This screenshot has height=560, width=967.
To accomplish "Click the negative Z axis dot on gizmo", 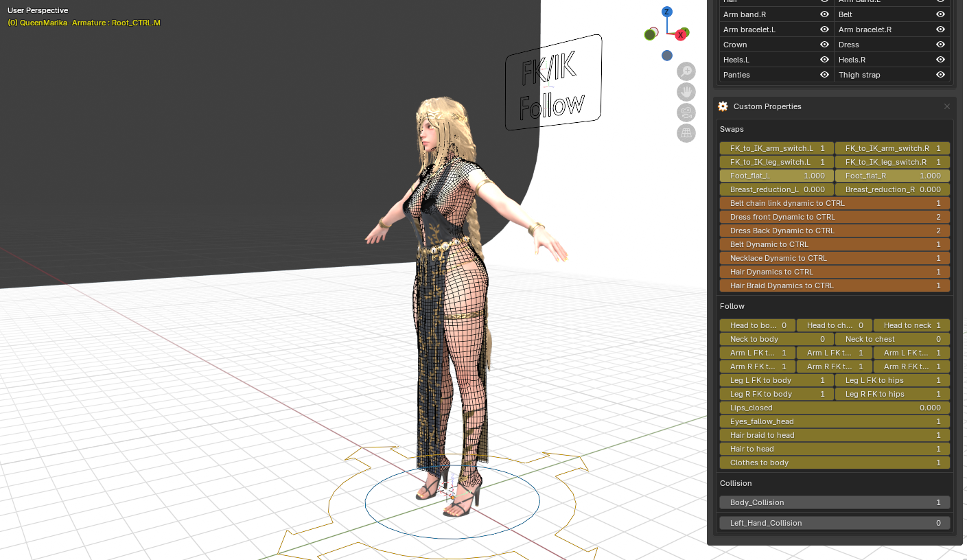I will [666, 56].
